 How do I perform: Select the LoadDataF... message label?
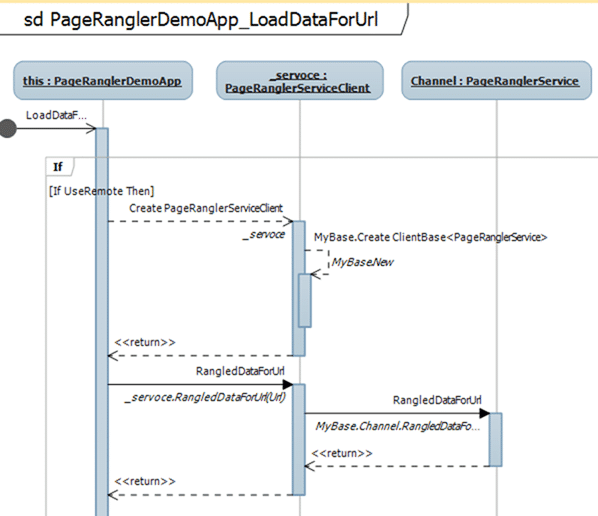[56, 115]
